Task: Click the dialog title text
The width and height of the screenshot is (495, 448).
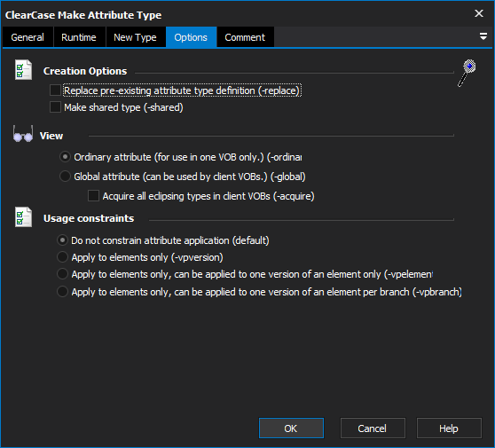Action: point(83,15)
